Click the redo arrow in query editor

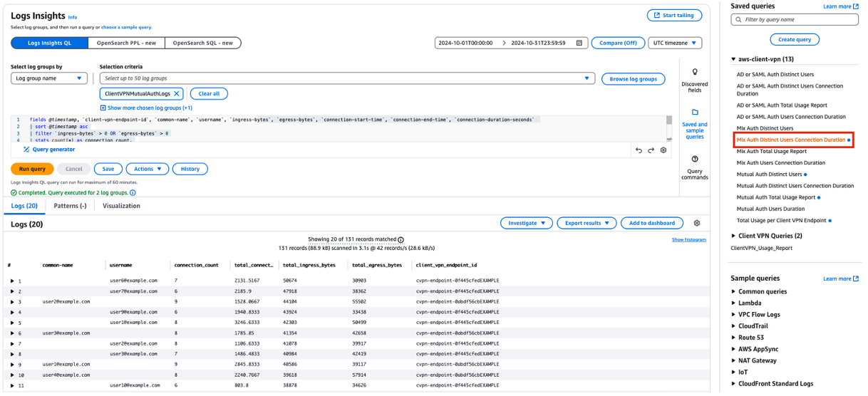[651, 150]
